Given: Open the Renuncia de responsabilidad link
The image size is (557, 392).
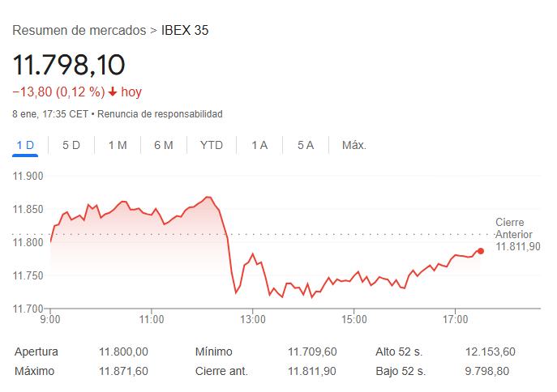Looking at the screenshot, I should point(161,114).
